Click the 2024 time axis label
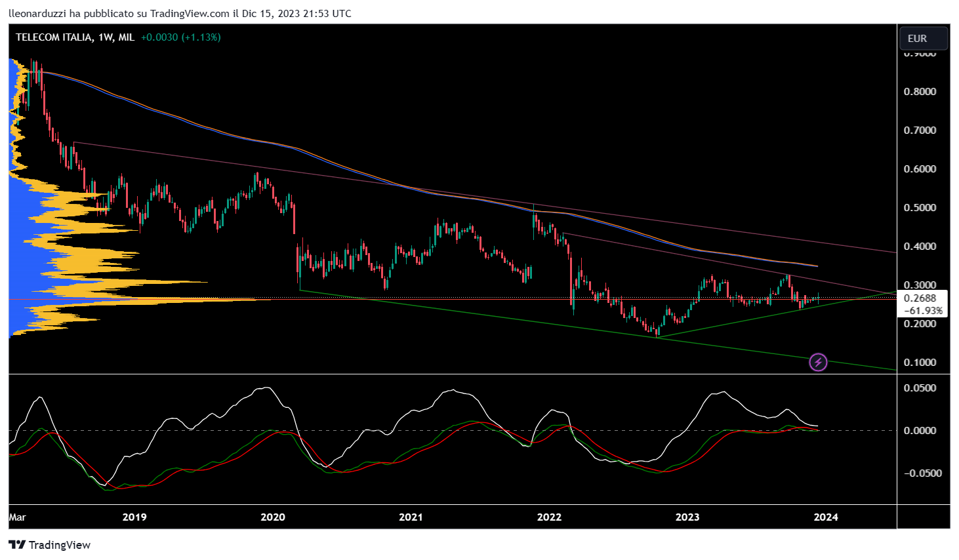The width and height of the screenshot is (959, 560). 826,517
